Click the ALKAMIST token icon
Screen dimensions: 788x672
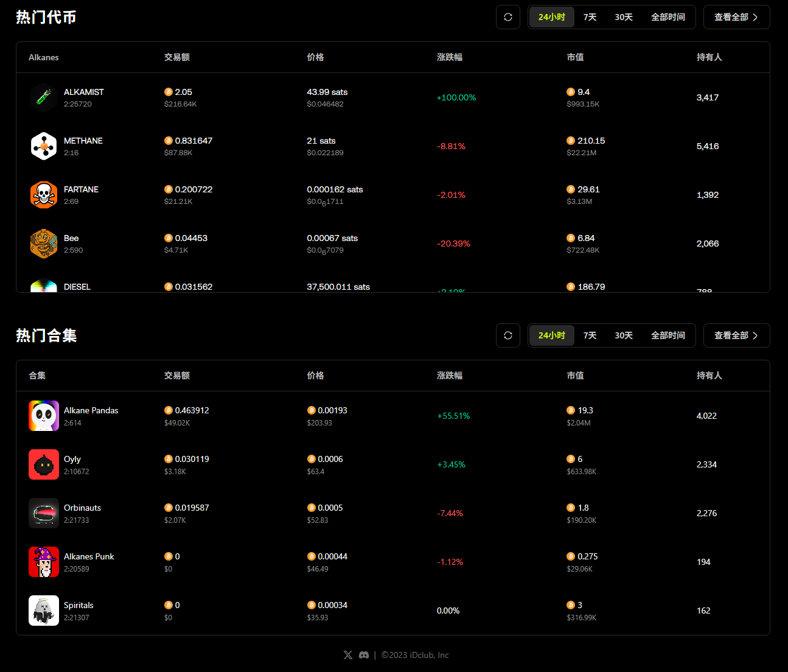44,97
